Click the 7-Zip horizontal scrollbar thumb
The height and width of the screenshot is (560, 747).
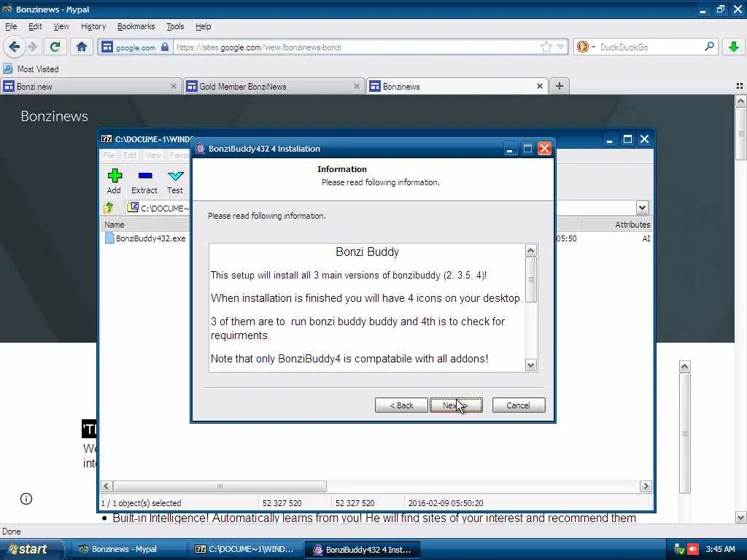tap(220, 486)
